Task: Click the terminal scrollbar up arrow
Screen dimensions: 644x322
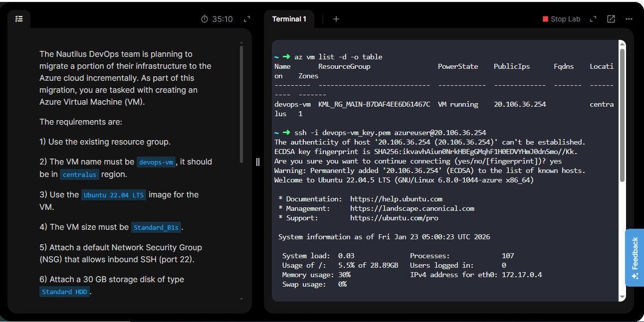Action: pos(622,44)
